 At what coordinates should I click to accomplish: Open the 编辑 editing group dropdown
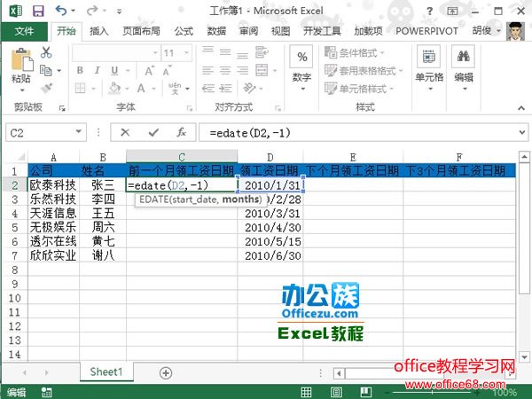[x=464, y=69]
